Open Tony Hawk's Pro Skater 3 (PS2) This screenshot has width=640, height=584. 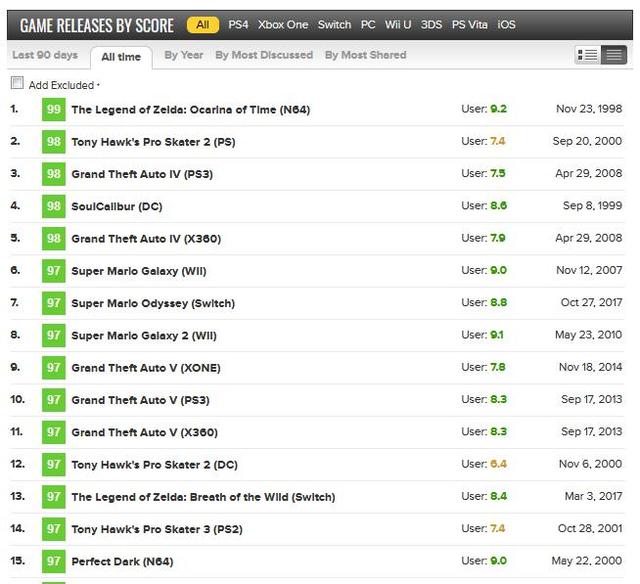click(x=157, y=528)
